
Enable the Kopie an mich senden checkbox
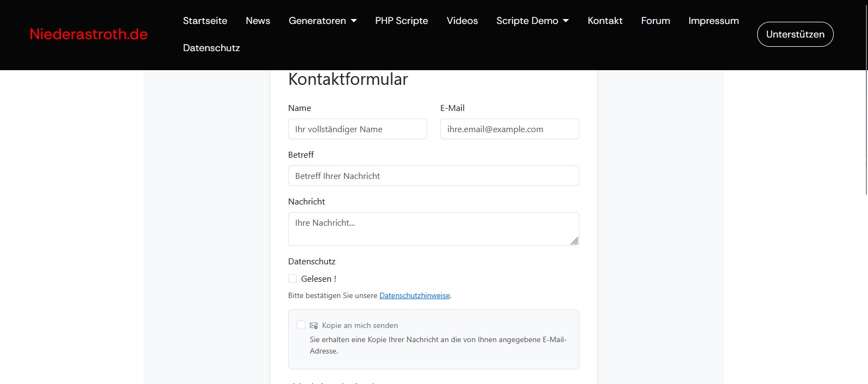pos(301,325)
